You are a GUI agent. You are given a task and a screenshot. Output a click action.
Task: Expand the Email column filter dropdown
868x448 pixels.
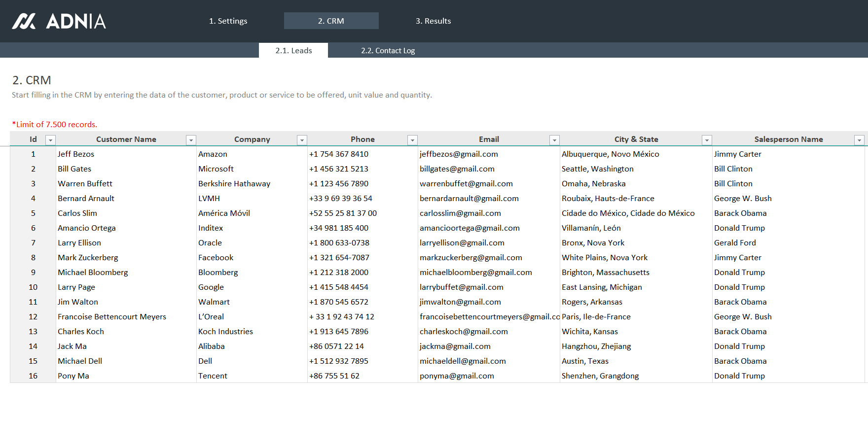click(x=555, y=140)
